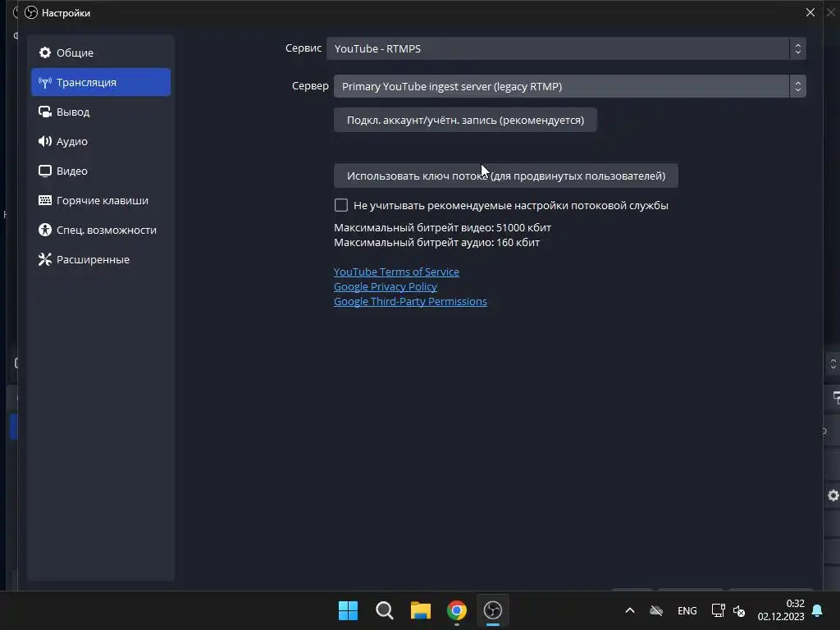Click the tools icon next to Расширенные

(x=45, y=258)
